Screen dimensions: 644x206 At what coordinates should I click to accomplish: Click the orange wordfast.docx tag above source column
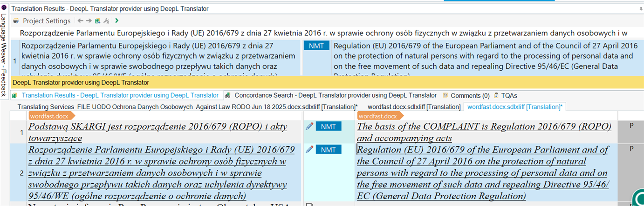(x=48, y=116)
